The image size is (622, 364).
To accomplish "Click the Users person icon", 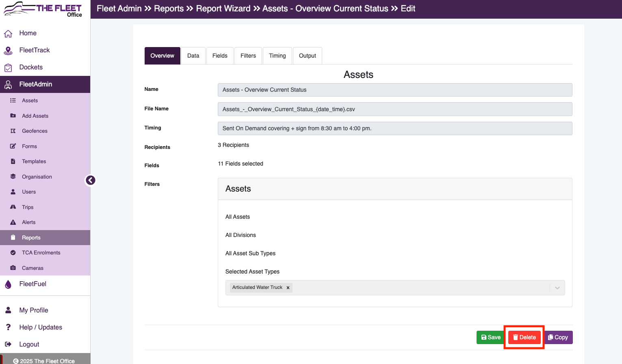I will [x=13, y=192].
